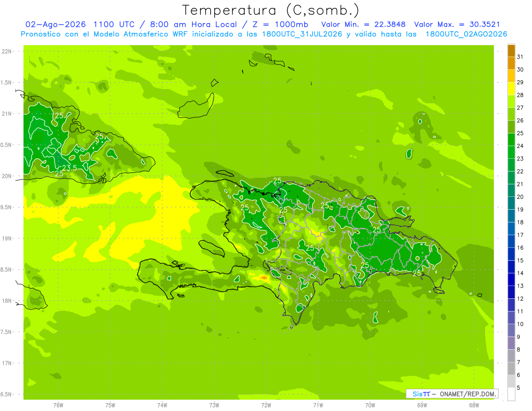Click the '1100 UTC' time text
This screenshot has height=411, width=532.
[114, 24]
